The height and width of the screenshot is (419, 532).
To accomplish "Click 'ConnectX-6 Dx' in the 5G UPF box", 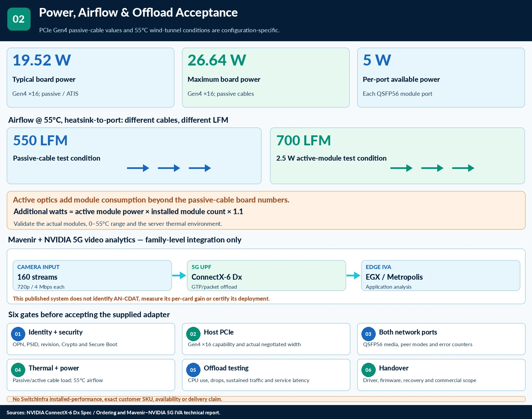I will tap(217, 277).
